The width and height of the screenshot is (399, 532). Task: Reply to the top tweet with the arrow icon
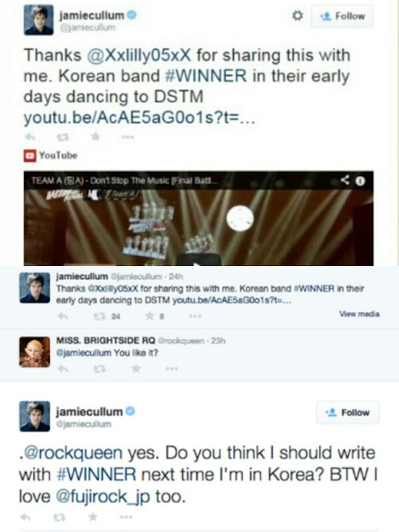[x=30, y=136]
